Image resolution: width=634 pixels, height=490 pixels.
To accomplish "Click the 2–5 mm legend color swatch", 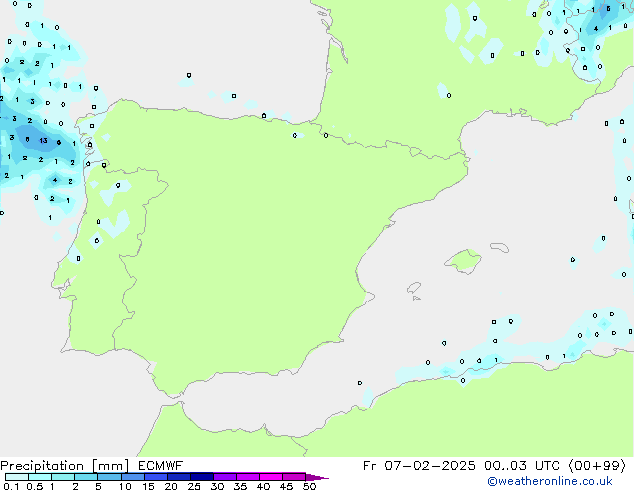I will coord(86,477).
